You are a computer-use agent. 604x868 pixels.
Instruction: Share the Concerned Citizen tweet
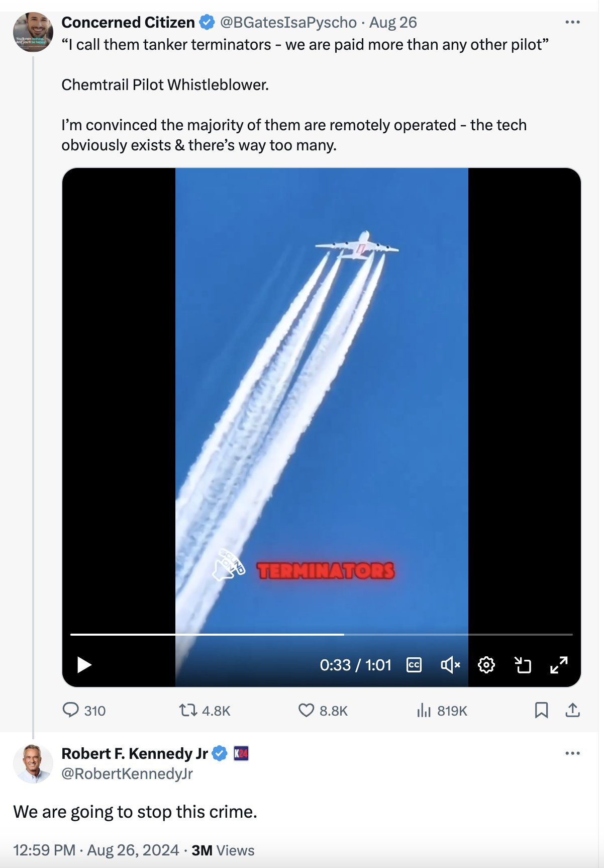point(572,710)
